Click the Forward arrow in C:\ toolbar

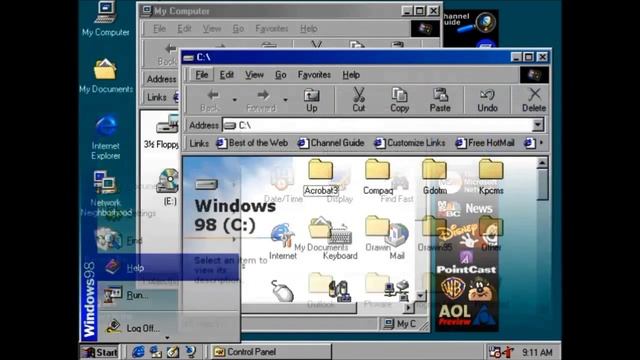261,100
